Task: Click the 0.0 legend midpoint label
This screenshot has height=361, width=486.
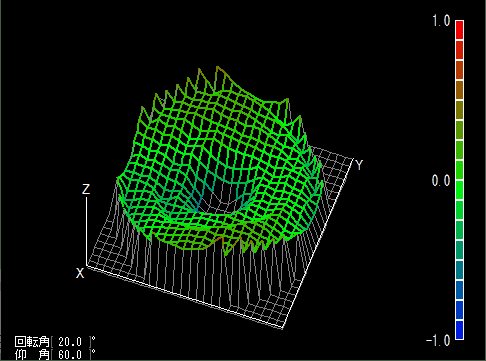Action: click(441, 181)
